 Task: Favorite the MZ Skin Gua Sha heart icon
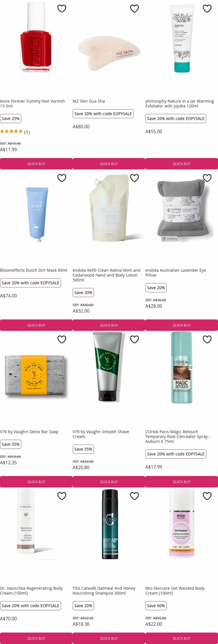point(134,9)
